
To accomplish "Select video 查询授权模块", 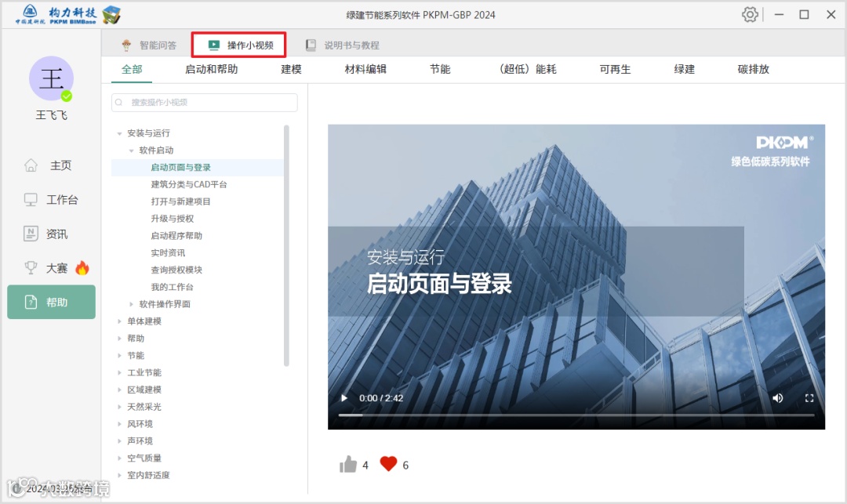I will (x=176, y=270).
